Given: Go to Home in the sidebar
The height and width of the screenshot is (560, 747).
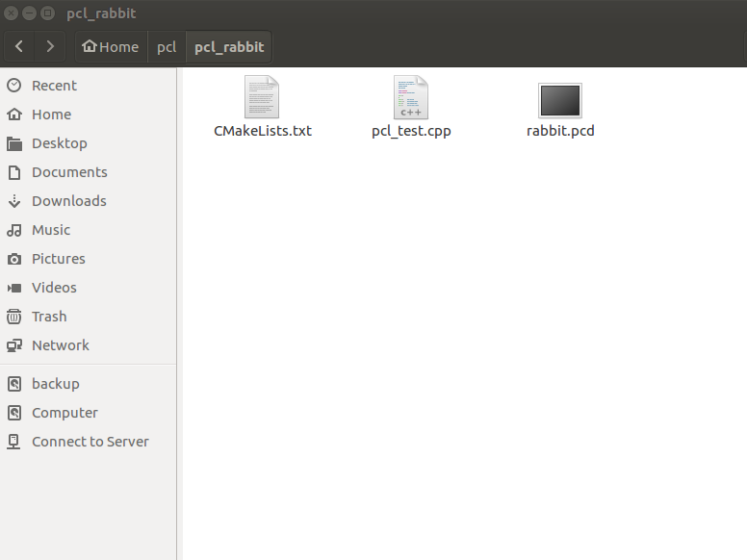Looking at the screenshot, I should tap(89, 115).
